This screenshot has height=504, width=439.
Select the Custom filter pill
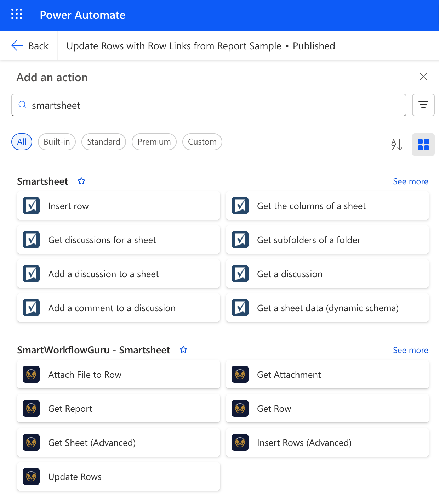(x=202, y=142)
